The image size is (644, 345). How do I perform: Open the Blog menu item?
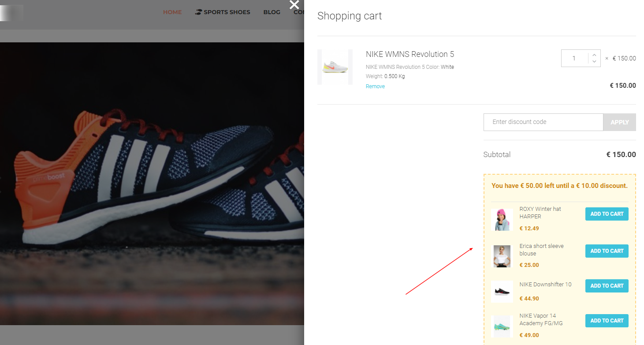(272, 12)
